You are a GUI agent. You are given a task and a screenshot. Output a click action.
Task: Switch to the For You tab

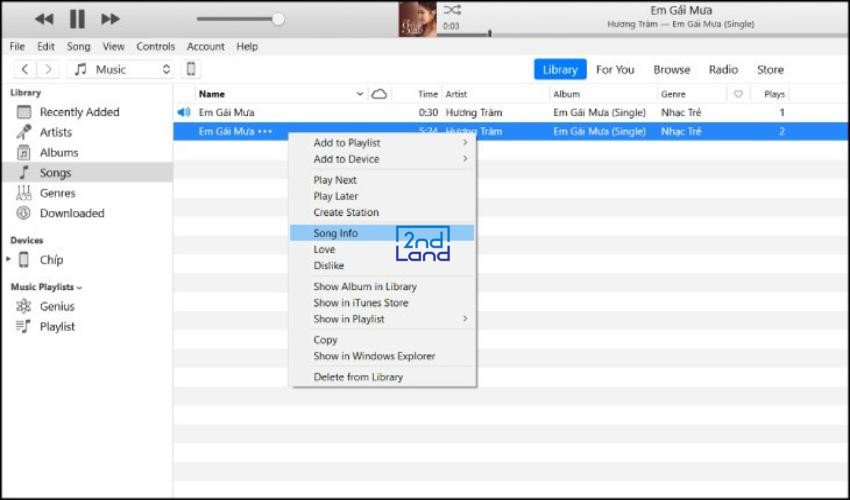(x=615, y=69)
